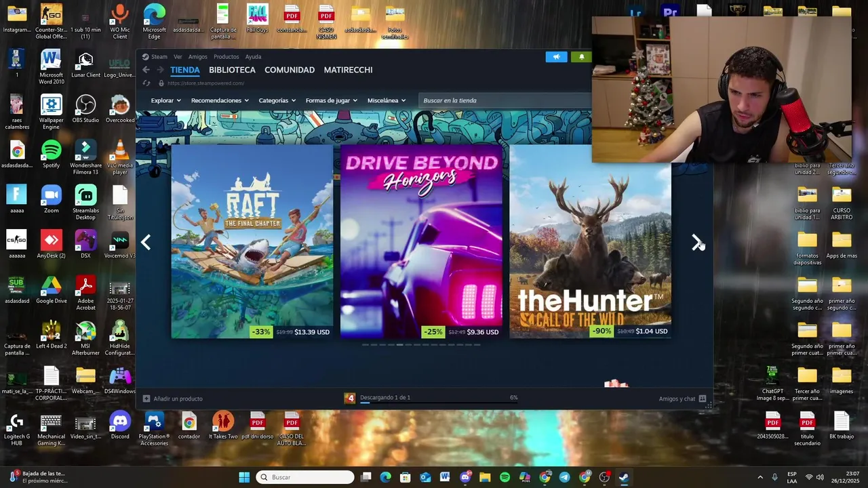Open the Amigos y chat icon

(x=703, y=399)
